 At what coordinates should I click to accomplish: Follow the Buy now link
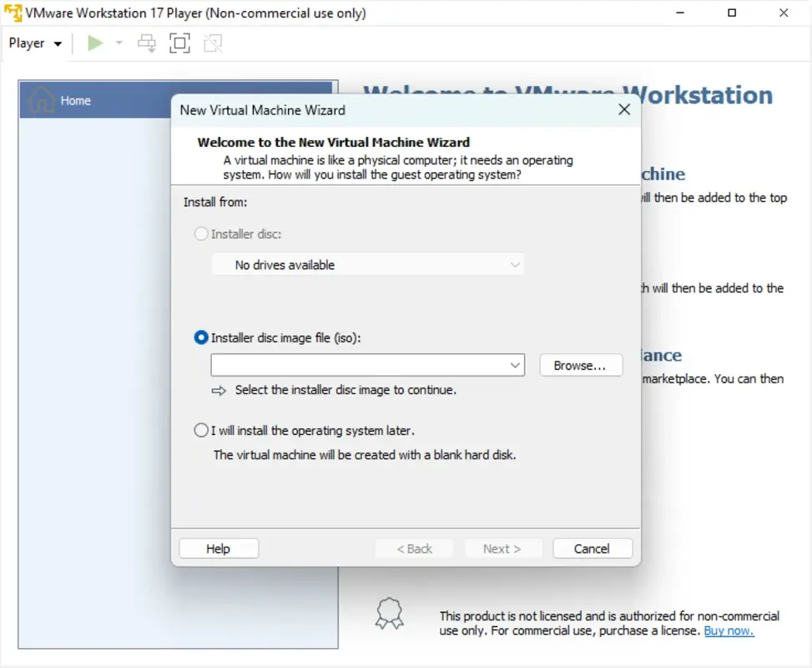729,630
